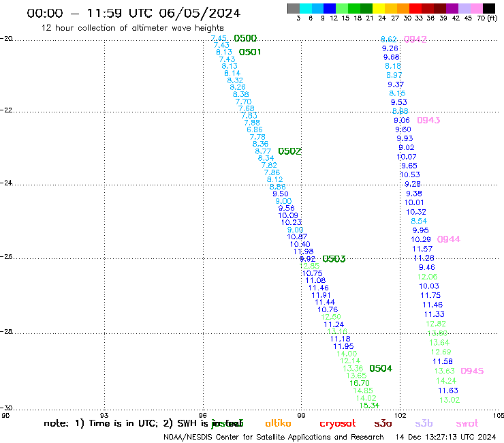This screenshot has height=443, width=504.
Task: Click the altika satellite legend label
Action: tap(278, 423)
